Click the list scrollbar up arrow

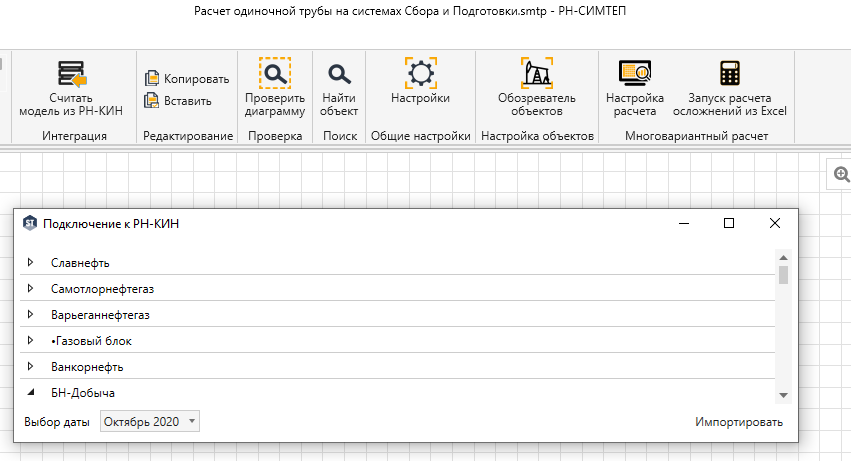[783, 257]
